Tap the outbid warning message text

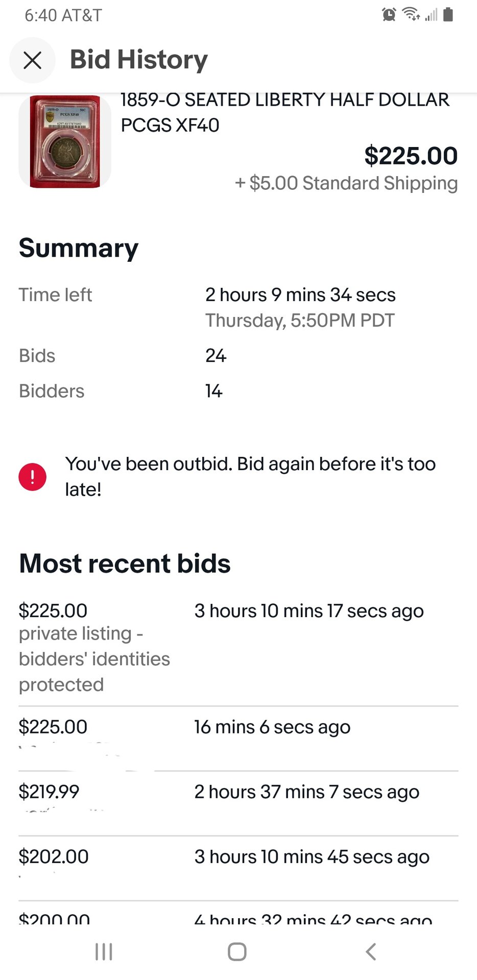point(250,476)
